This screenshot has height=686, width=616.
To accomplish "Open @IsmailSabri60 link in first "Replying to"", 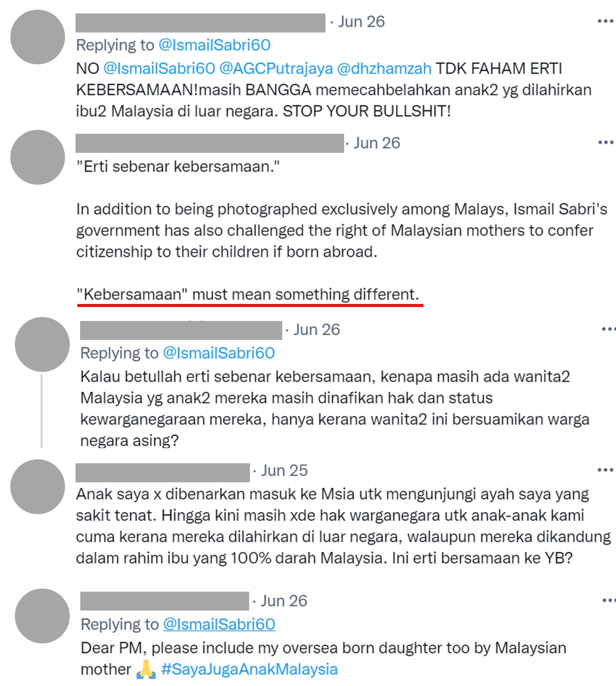I will point(215,45).
